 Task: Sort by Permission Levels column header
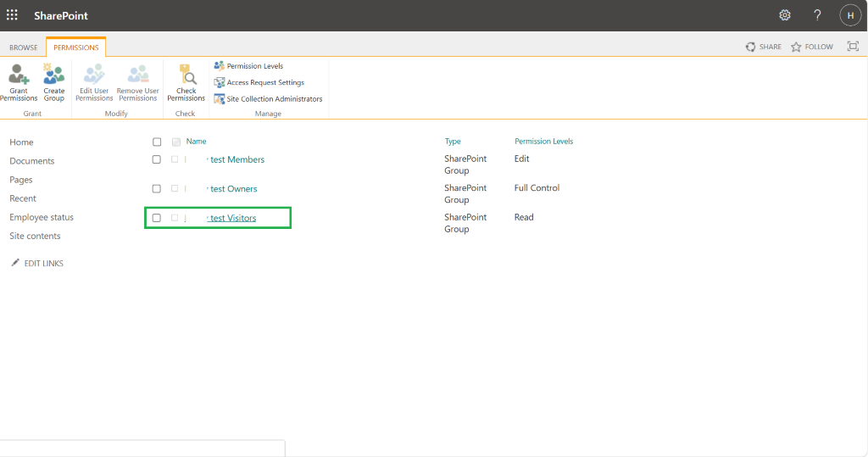(543, 142)
